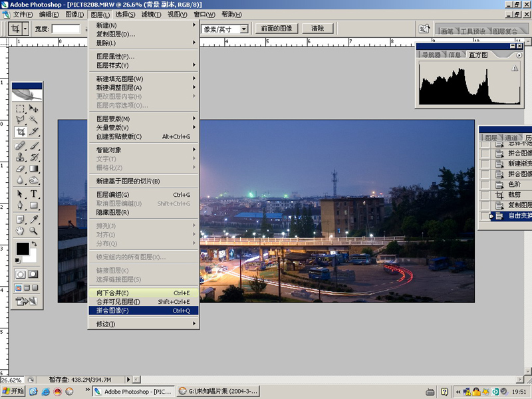The height and width of the screenshot is (399, 532).
Task: Pick the Gradient tool
Action: pyautogui.click(x=33, y=169)
